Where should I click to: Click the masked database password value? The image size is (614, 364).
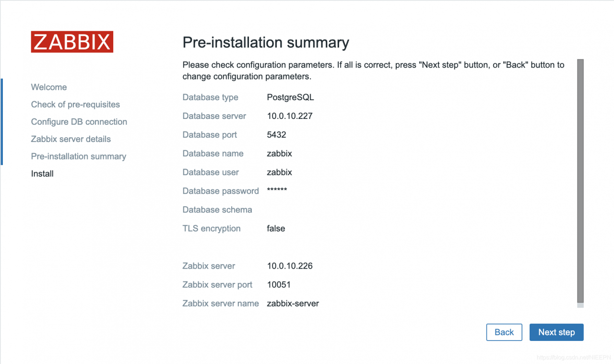[277, 190]
